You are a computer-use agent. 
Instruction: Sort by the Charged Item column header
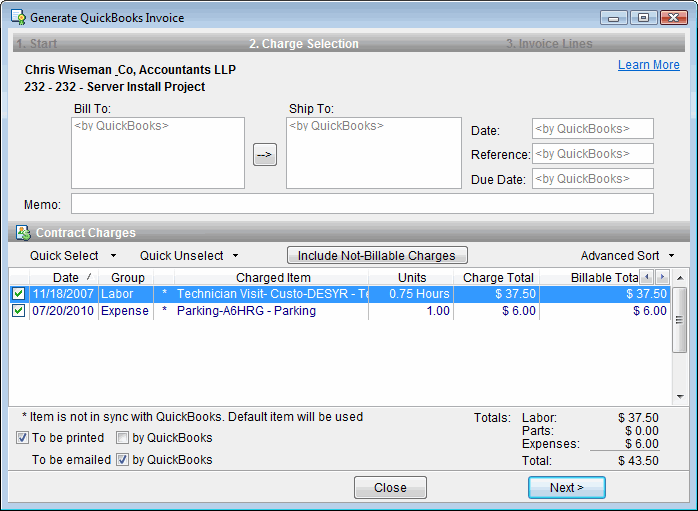(x=273, y=277)
